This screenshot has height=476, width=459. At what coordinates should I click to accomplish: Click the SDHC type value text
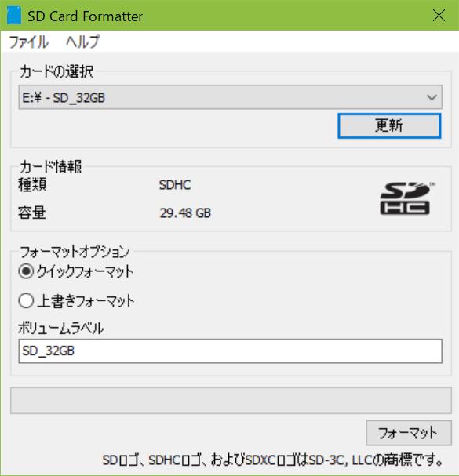pos(175,185)
